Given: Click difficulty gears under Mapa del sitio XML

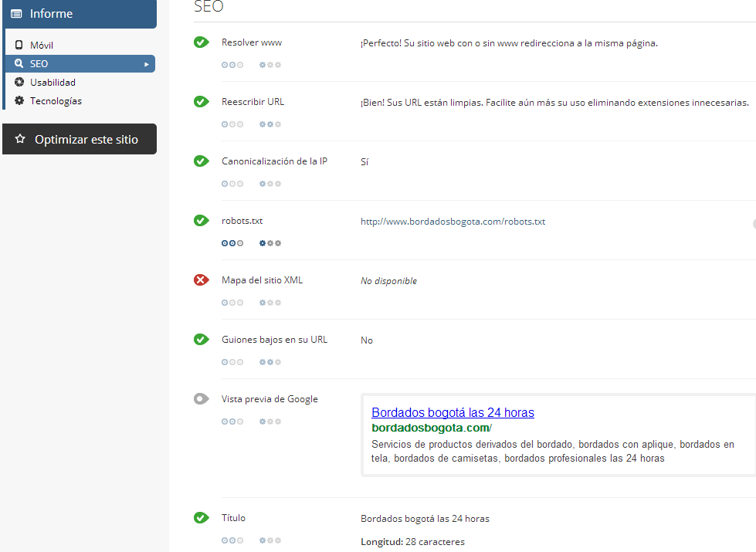Looking at the screenshot, I should click(270, 303).
